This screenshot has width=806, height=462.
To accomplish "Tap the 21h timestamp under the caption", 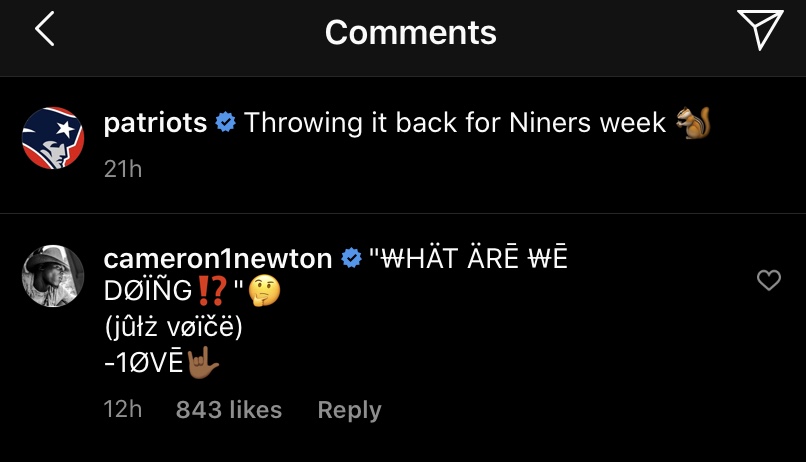I will 123,169.
